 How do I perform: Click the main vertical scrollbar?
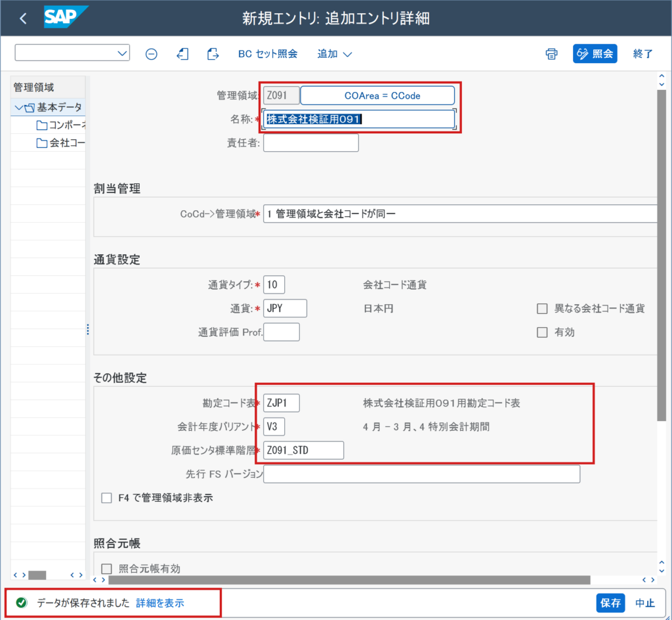click(661, 255)
